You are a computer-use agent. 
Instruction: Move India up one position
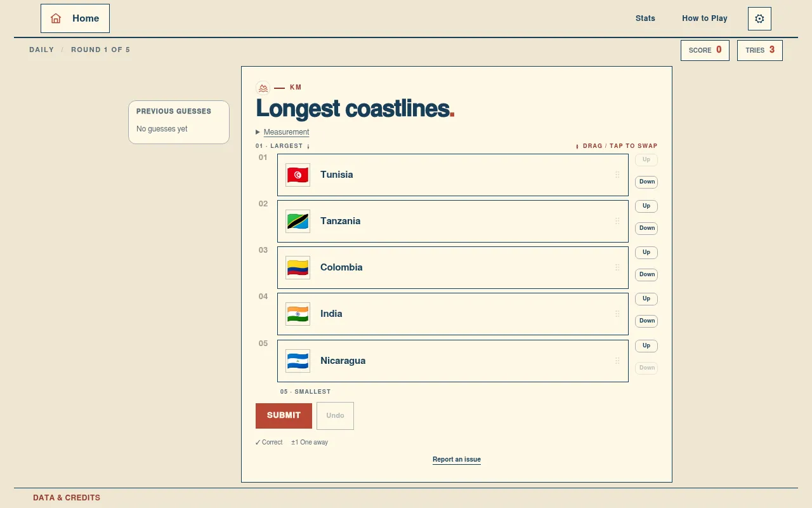[646, 299]
